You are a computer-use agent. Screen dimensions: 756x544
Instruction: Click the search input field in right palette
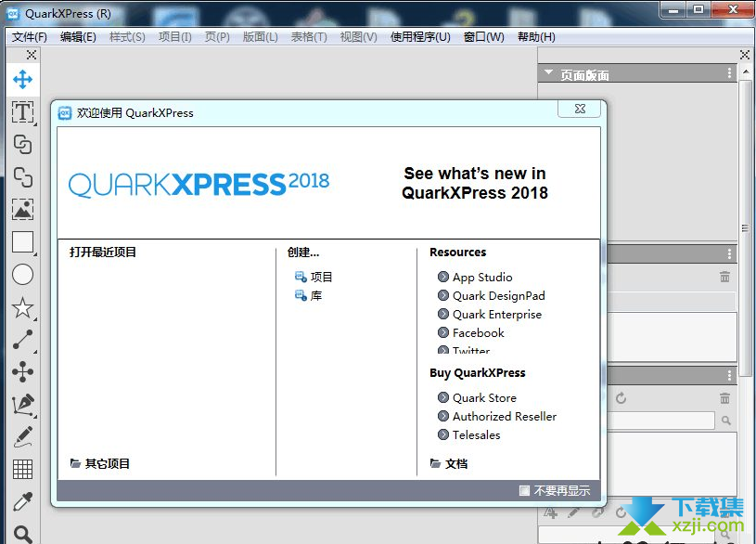(x=660, y=421)
